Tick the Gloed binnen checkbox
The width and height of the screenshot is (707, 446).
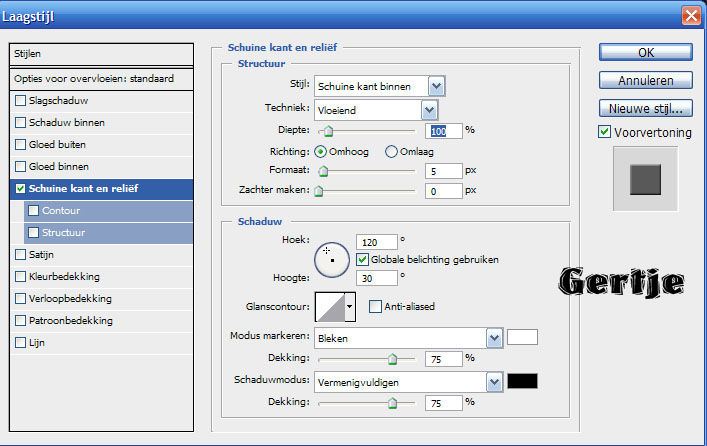[x=20, y=167]
